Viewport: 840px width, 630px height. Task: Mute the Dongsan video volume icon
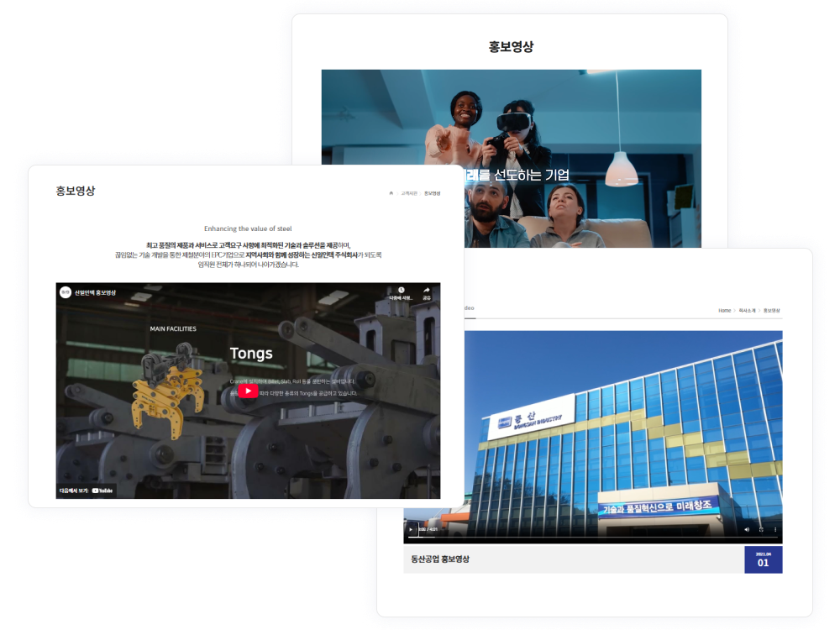click(747, 529)
